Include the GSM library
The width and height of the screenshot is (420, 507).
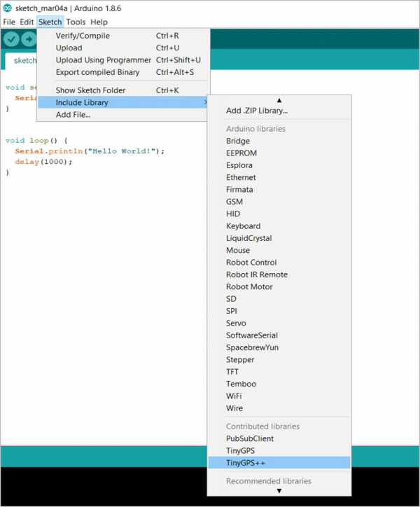coord(279,202)
